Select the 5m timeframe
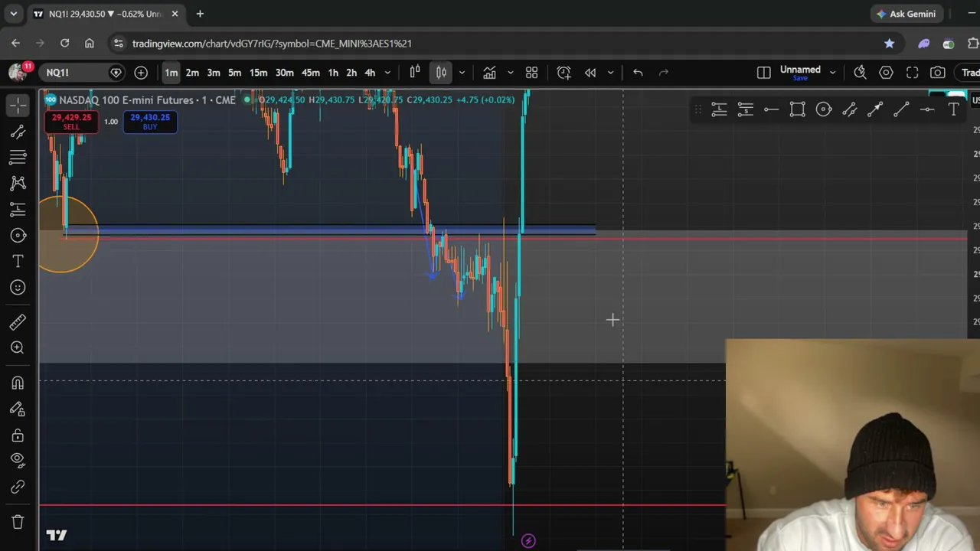980x551 pixels. (235, 73)
